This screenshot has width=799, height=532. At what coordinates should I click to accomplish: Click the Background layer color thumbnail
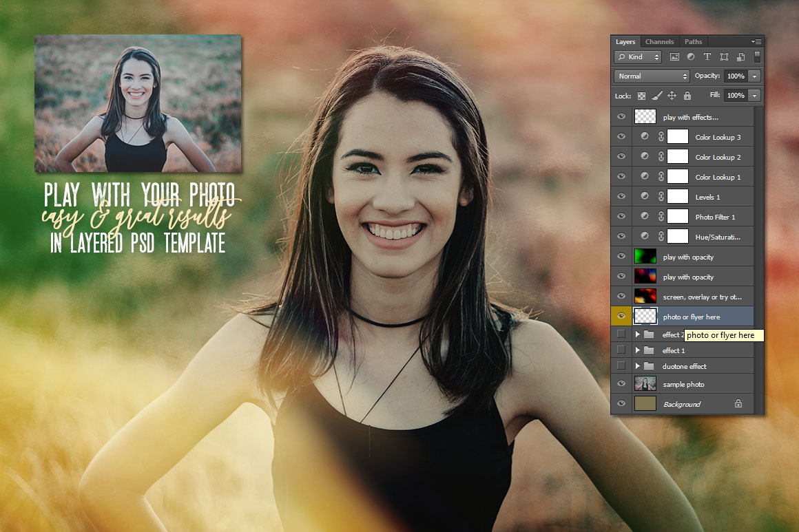(x=645, y=404)
